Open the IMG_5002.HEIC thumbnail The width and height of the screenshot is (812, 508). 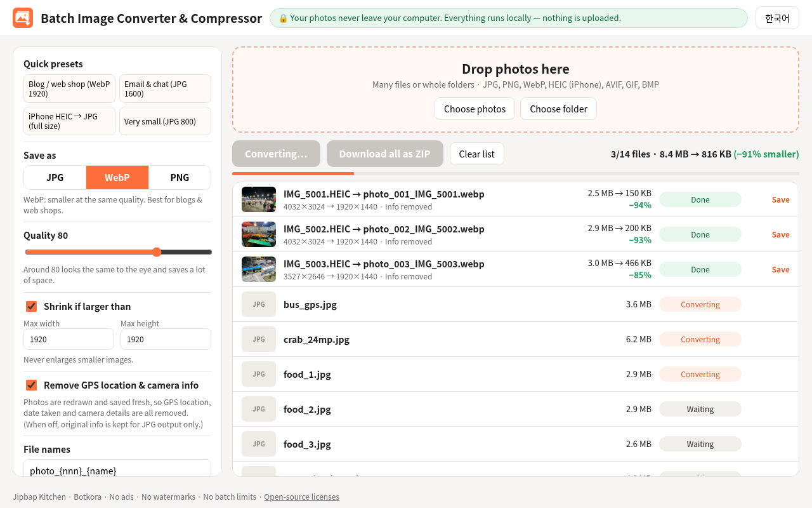click(x=259, y=234)
